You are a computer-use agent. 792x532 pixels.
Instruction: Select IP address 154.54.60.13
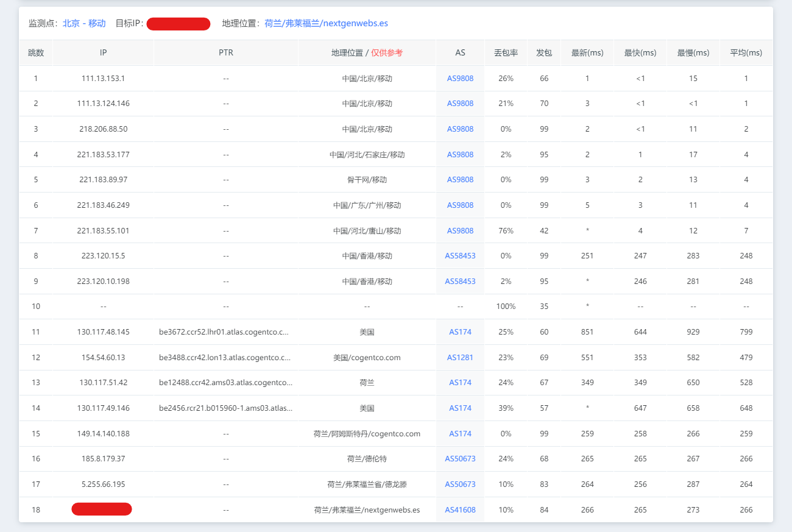tap(103, 358)
